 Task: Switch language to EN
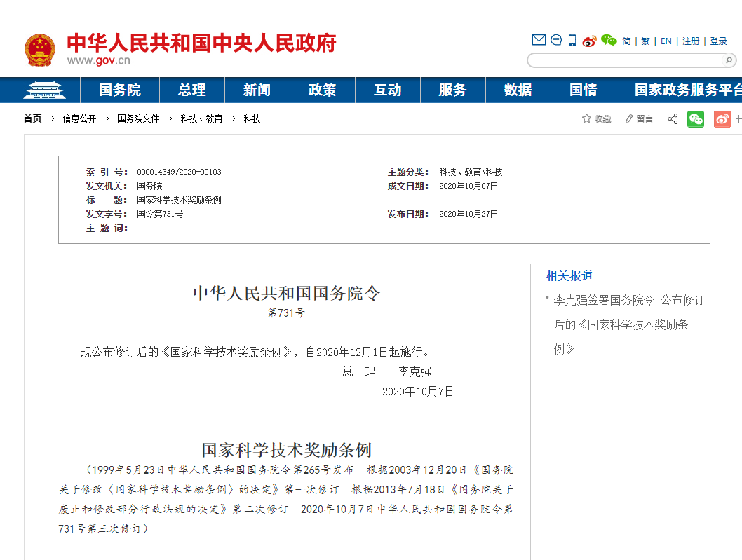666,41
